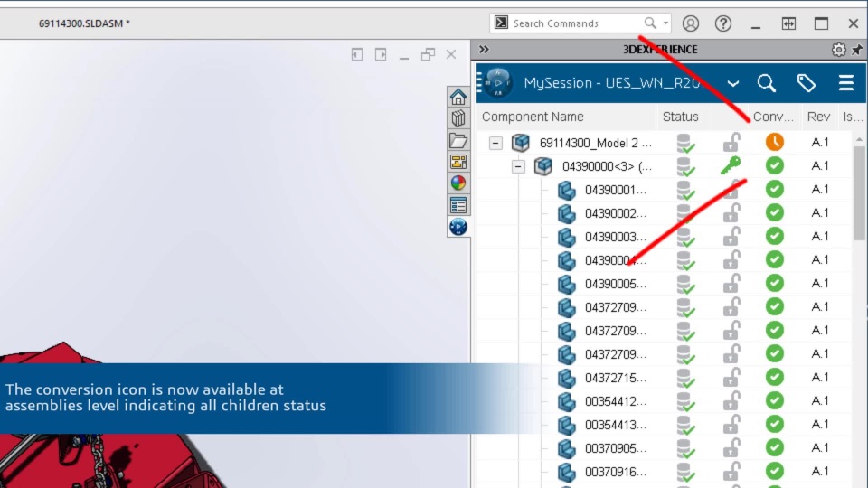Open the Search Commands dropdown arrow
This screenshot has height=488, width=868.
(x=666, y=23)
